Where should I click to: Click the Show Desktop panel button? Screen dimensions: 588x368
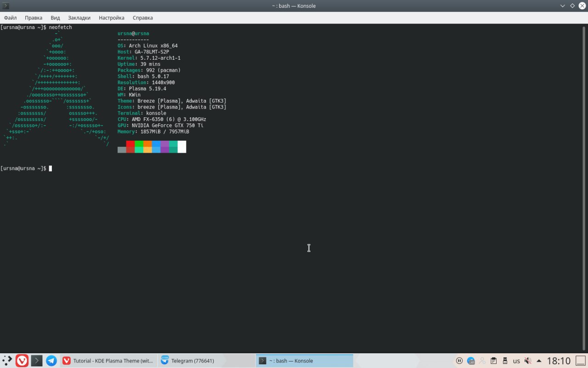581,361
